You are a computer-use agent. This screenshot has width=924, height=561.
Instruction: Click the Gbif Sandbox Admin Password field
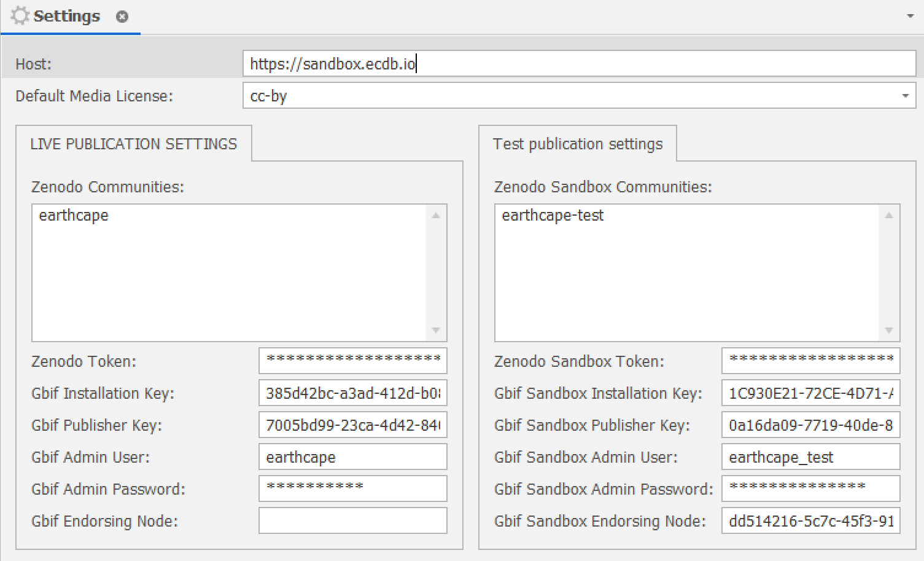point(810,489)
